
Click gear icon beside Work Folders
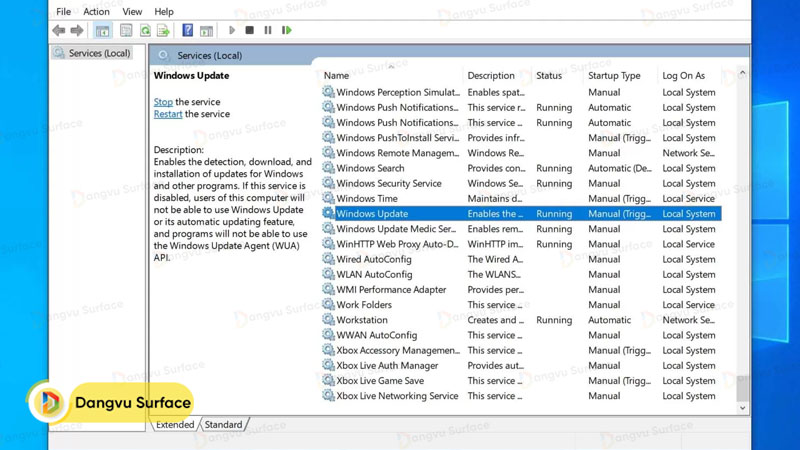tap(328, 304)
